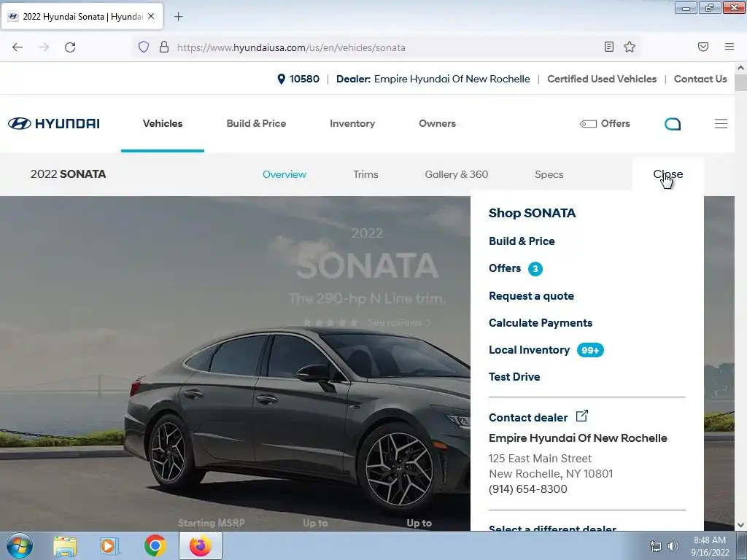Viewport: 747px width, 560px height.
Task: Click the 2022 SONATA page title
Action: tap(68, 174)
